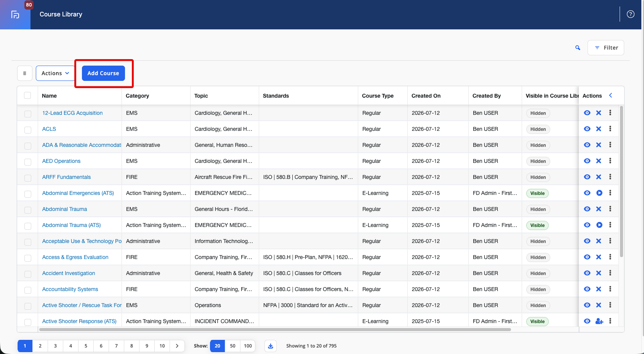Open the Accident Investigation course link
This screenshot has height=354, width=644.
69,273
